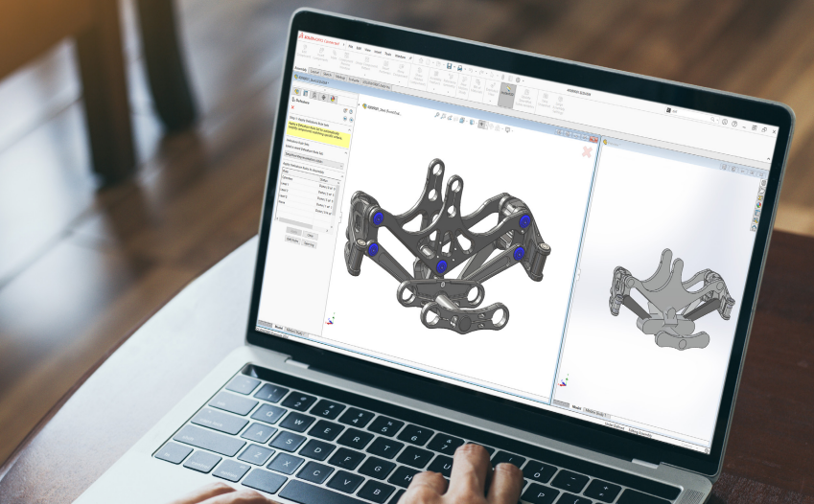Select the Model tab in right viewport
Viewport: 814px width, 504px height.
(x=576, y=407)
